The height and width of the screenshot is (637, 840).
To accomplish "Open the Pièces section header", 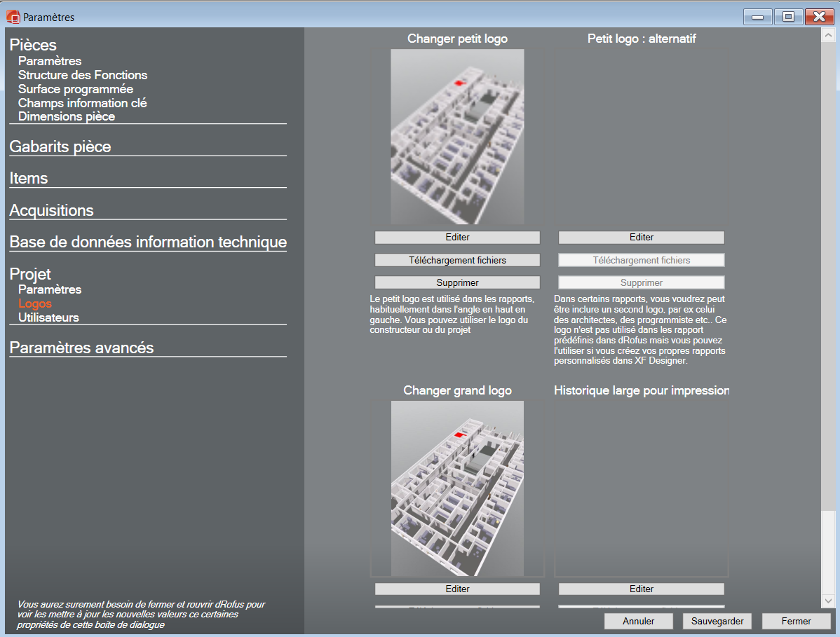I will click(x=34, y=46).
